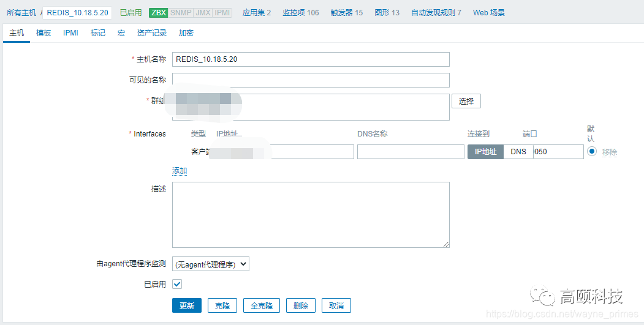Select the IP地址 connect-to option

[x=486, y=151]
